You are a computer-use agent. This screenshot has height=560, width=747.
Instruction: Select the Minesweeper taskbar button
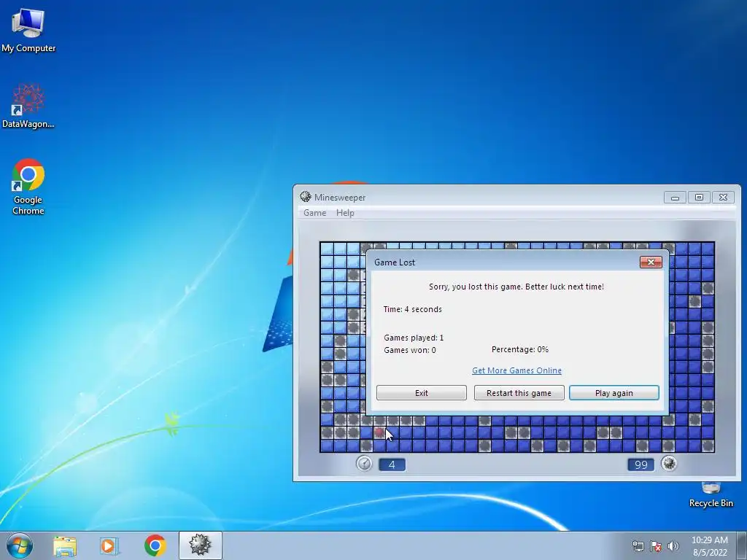click(x=200, y=545)
